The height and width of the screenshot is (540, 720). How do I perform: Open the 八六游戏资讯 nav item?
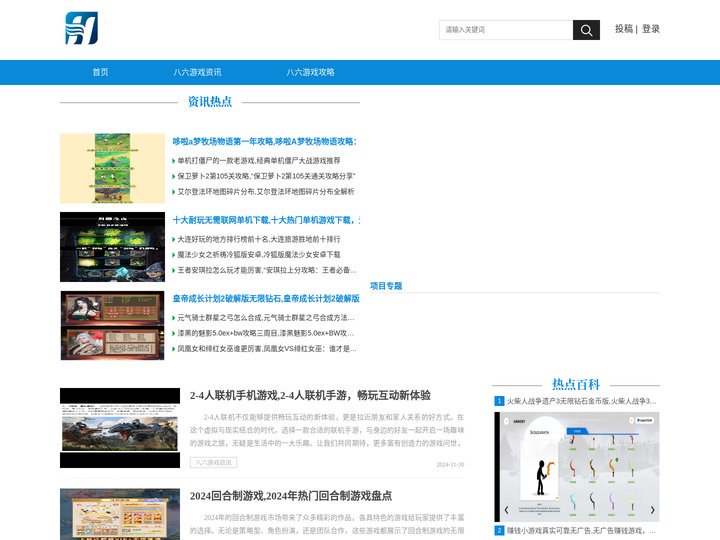click(x=197, y=72)
